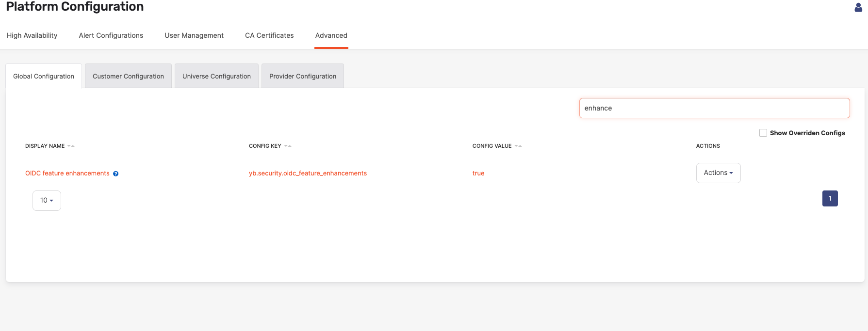The image size is (868, 331).
Task: Click the user profile icon
Action: [858, 7]
